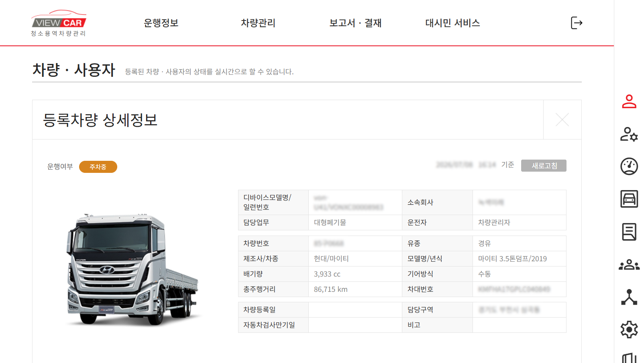
Task: Click the 총주행거리 label
Action: [259, 289]
